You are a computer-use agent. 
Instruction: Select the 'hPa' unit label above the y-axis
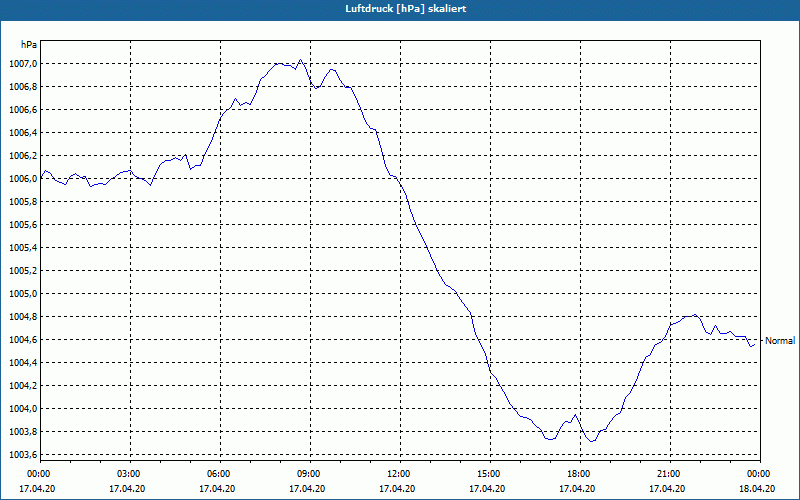(x=29, y=45)
